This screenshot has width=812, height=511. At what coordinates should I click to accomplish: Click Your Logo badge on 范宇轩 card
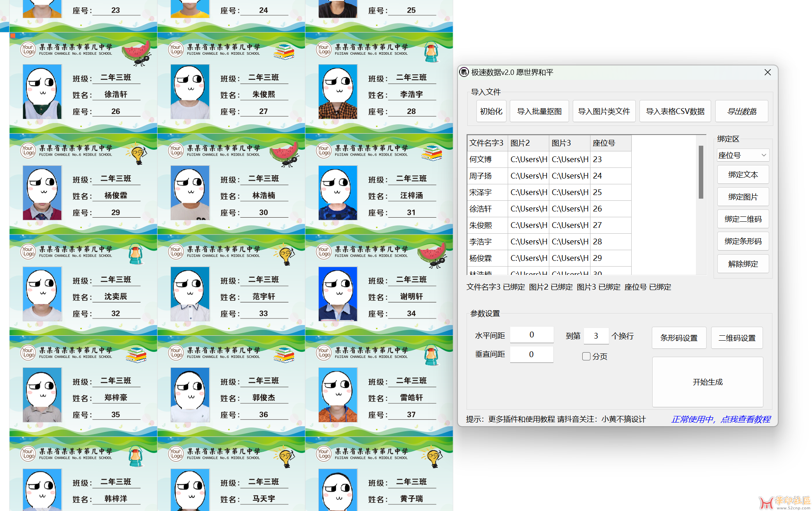coord(176,251)
